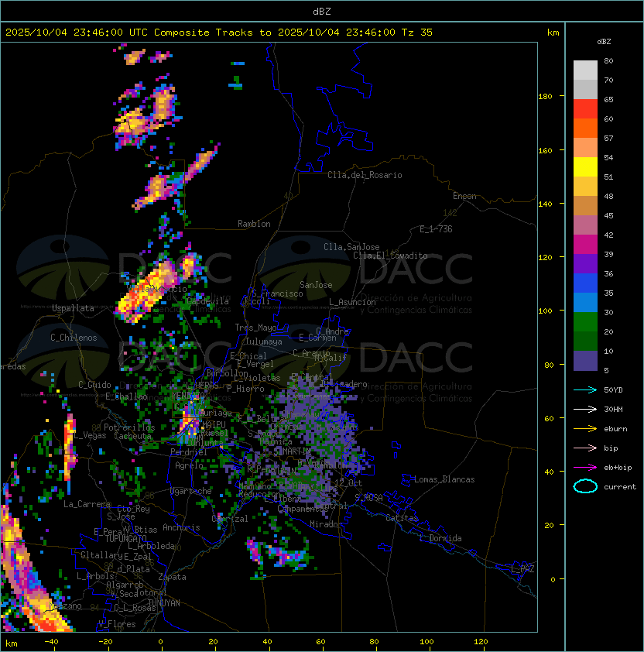Click the '140' tick on the vertical km axis
This screenshot has height=652, width=644.
[545, 204]
